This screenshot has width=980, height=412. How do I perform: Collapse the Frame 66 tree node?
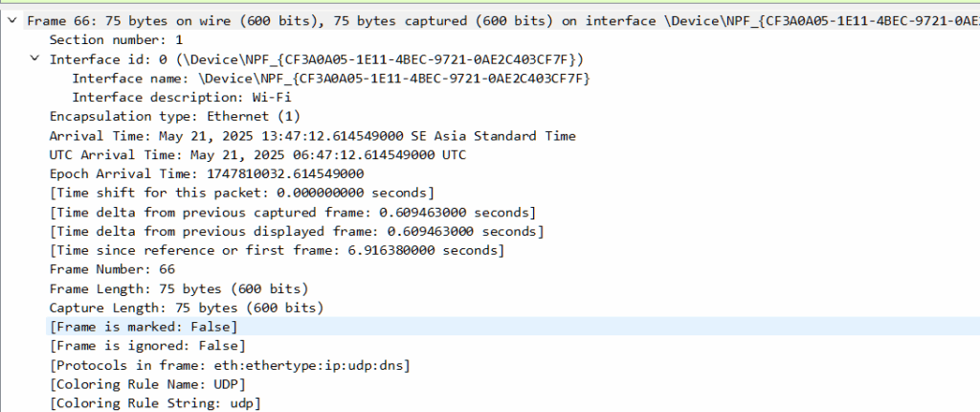coord(11,19)
